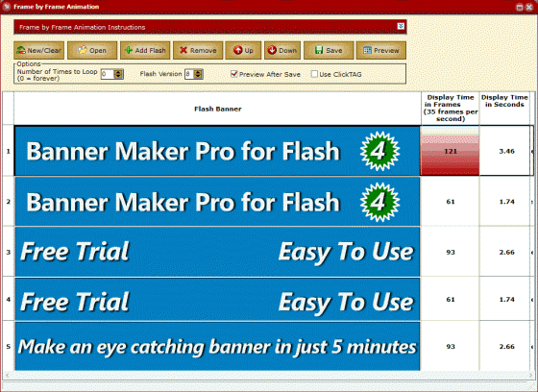Click seconds value 2.66 in row 3

coord(506,252)
